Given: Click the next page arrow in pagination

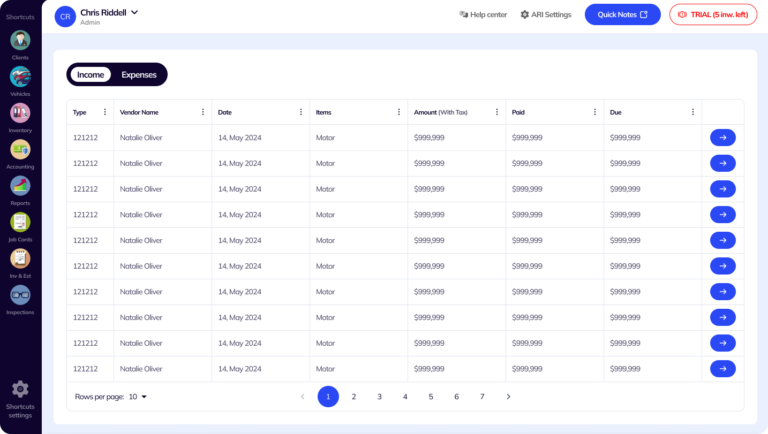Looking at the screenshot, I should (x=508, y=397).
